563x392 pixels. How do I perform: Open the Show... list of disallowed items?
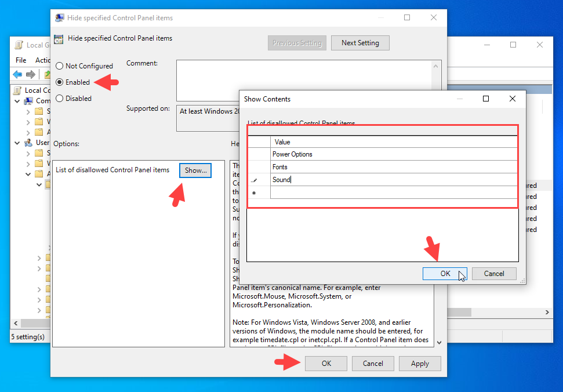tap(195, 170)
